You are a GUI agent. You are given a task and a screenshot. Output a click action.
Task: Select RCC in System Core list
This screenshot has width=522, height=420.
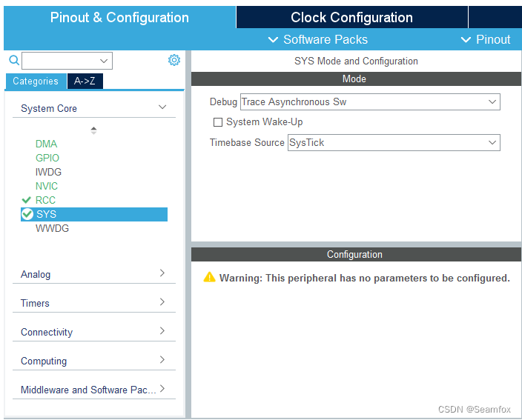pyautogui.click(x=45, y=200)
